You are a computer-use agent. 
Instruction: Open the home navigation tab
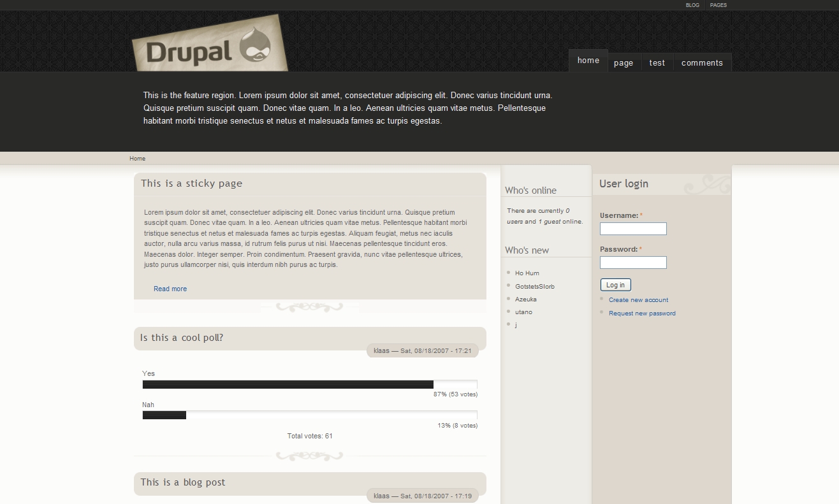click(588, 61)
